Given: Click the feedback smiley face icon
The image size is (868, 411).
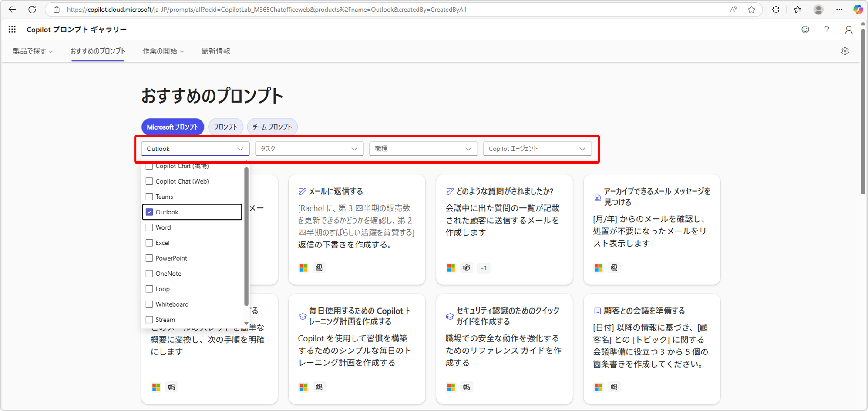Looking at the screenshot, I should tap(805, 29).
